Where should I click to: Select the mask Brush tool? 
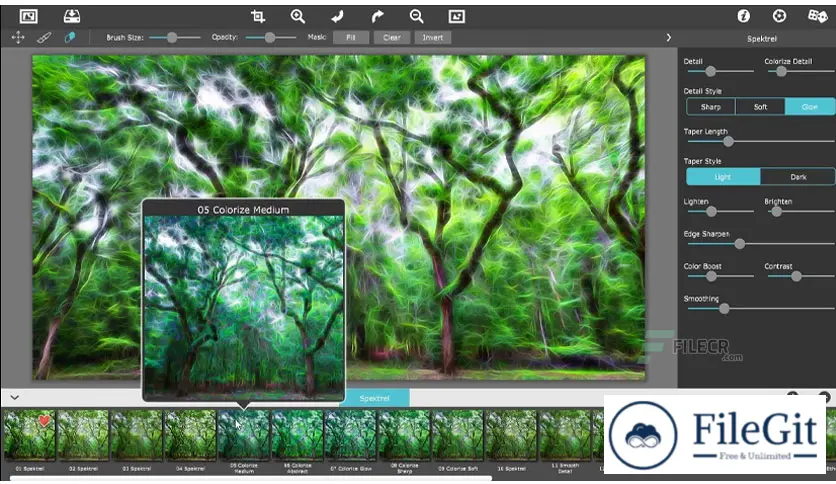tap(44, 37)
